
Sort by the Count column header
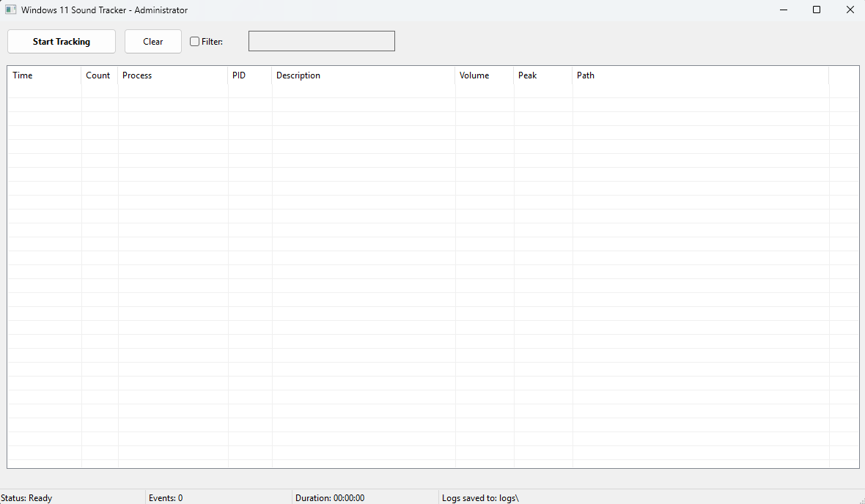(x=99, y=75)
